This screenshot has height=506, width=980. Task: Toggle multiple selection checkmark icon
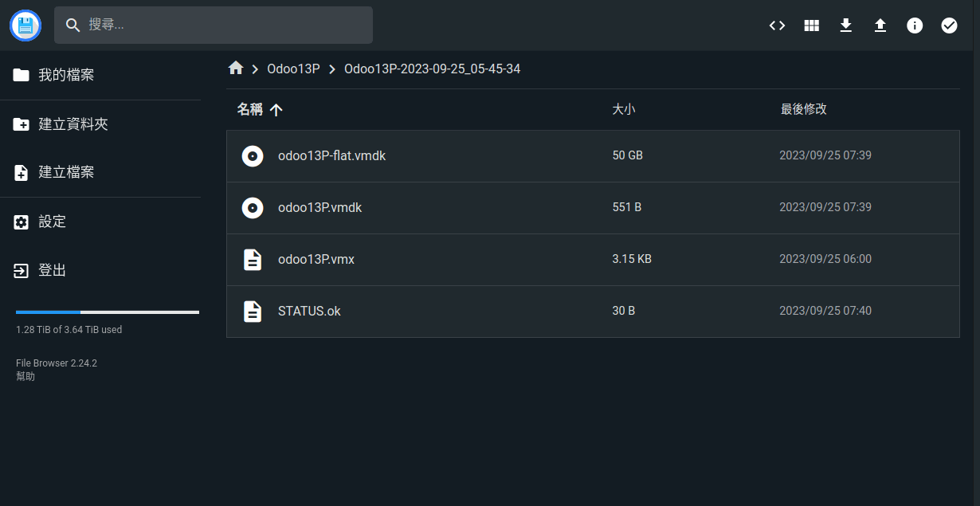(x=949, y=25)
